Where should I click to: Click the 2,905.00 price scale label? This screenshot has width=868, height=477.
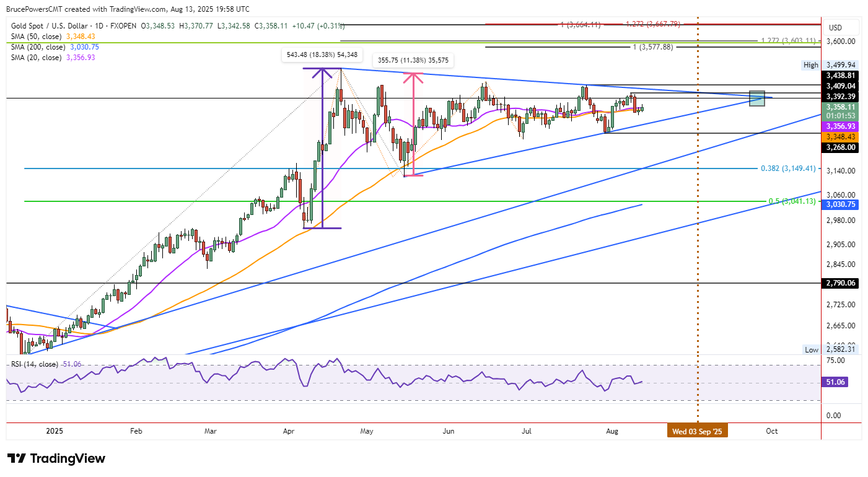pyautogui.click(x=842, y=244)
